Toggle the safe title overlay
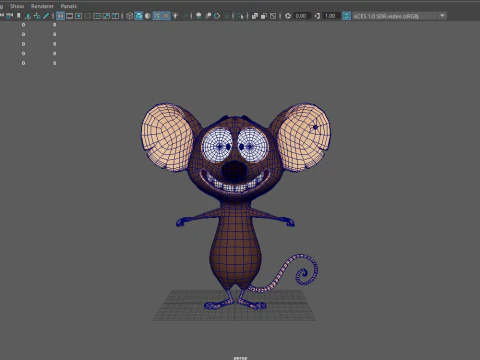 pos(115,16)
